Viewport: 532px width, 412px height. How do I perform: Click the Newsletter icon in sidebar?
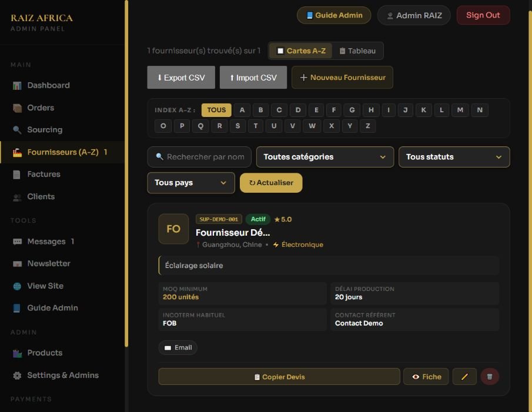[x=17, y=264]
